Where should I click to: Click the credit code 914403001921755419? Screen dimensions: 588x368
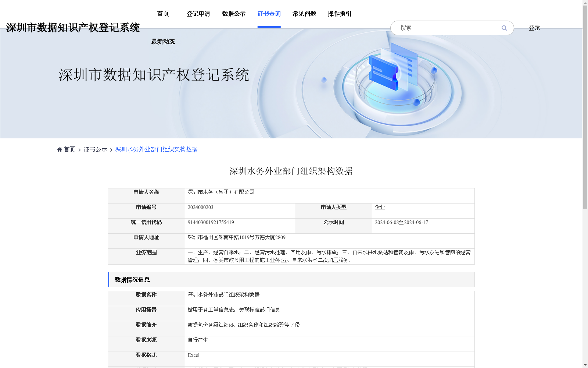tap(211, 222)
